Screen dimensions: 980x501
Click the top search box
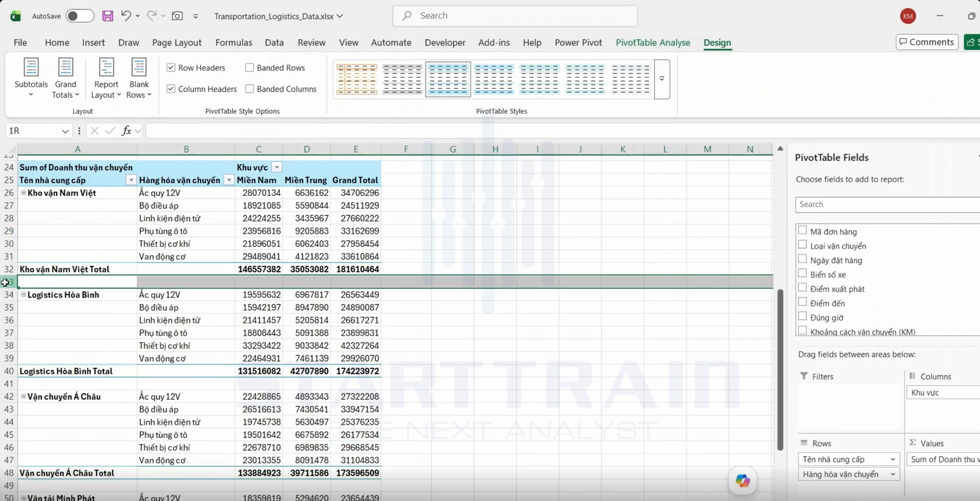[515, 16]
